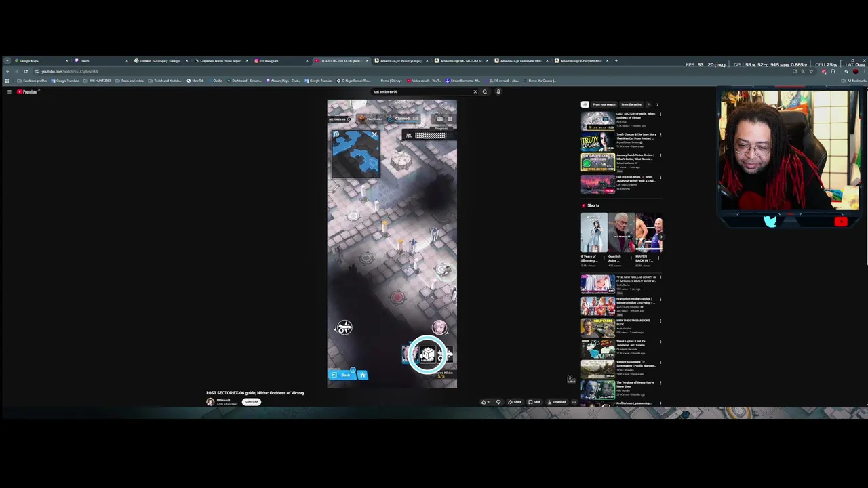868x488 pixels.
Task: Open the Street Fighter II Japanese Jazz Fusion video
Action: point(597,348)
